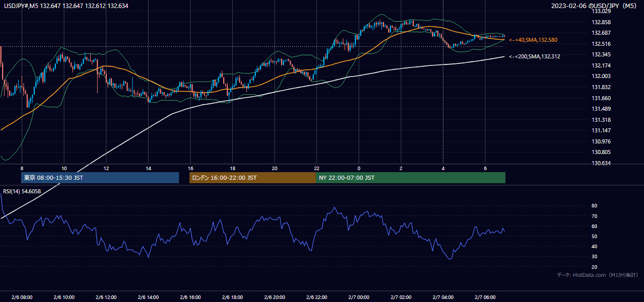Viewport: 644px width, 302px height.
Task: Click the 2/6 08:00 date label
Action: click(x=22, y=297)
